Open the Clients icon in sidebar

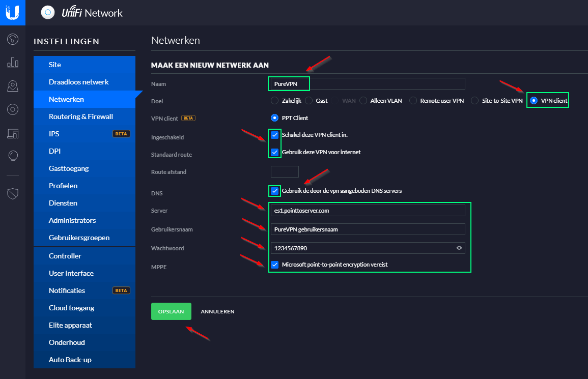click(x=13, y=133)
